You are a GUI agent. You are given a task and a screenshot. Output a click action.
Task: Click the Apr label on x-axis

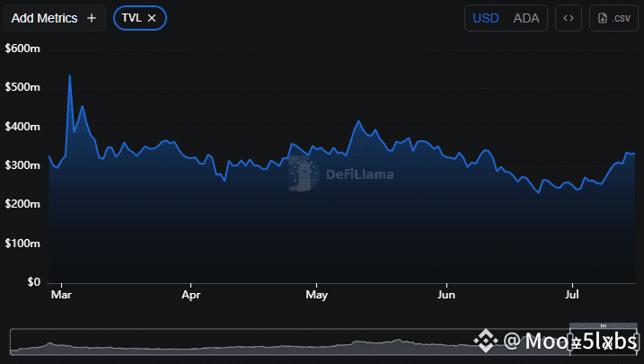tap(191, 295)
